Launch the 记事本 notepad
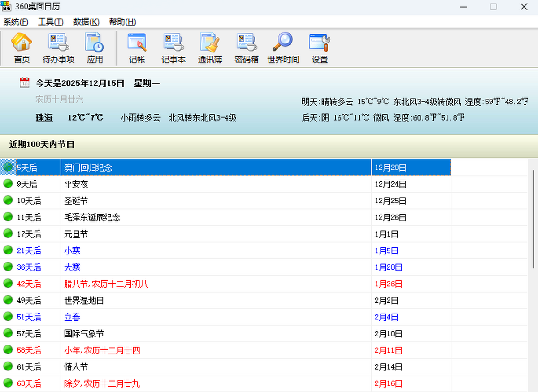 point(173,47)
